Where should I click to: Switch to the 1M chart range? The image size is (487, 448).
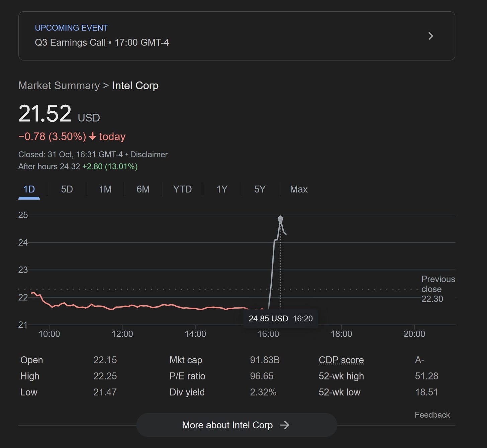coord(105,189)
